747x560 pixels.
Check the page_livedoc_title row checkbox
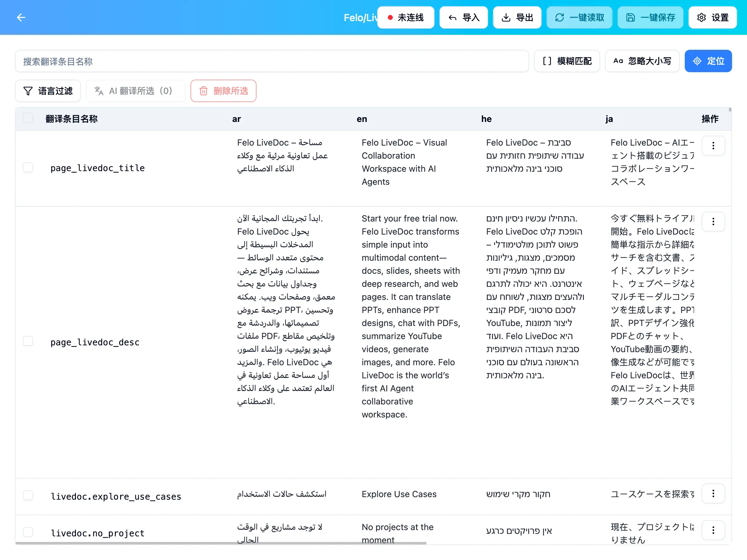tap(28, 168)
